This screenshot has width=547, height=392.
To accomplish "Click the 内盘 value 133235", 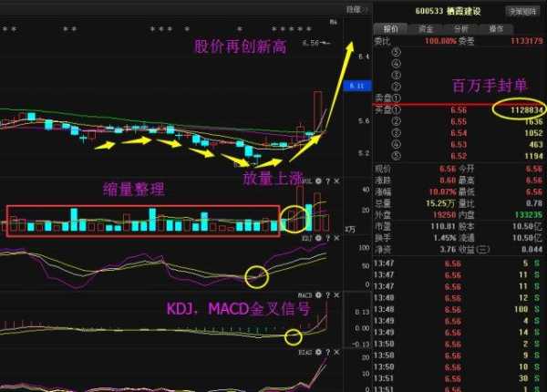I will (x=529, y=215).
